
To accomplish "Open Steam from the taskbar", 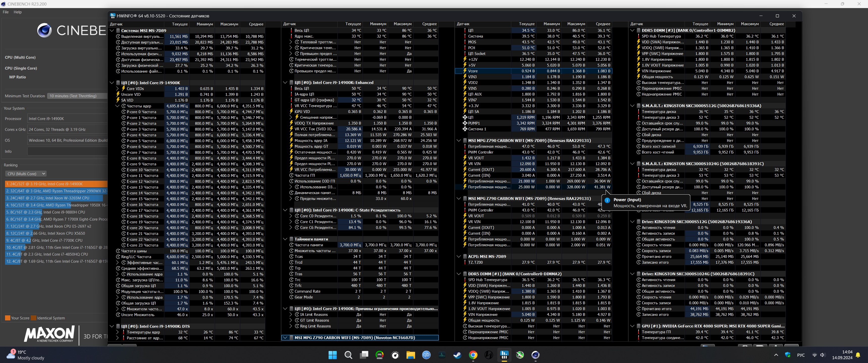I will [x=457, y=355].
